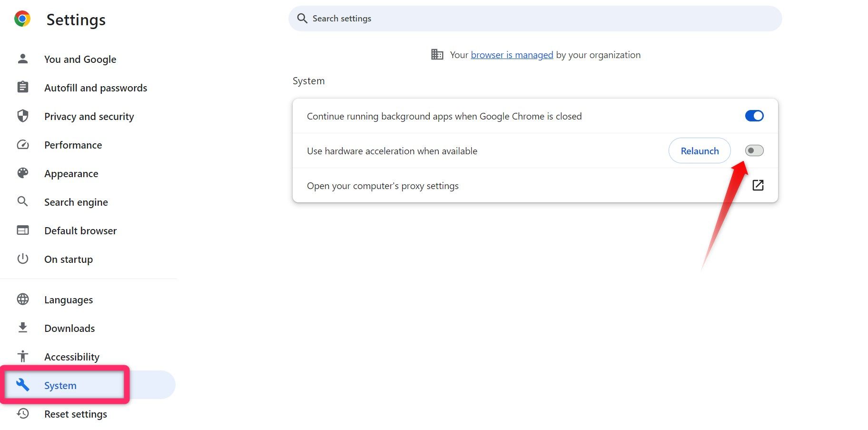Click the Performance speedometer icon
This screenshot has width=868, height=430.
point(23,144)
